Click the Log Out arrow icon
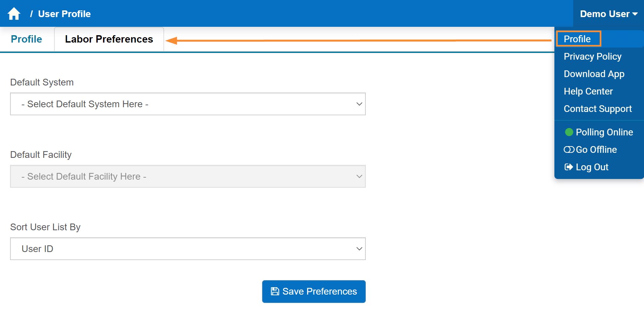 pyautogui.click(x=568, y=167)
